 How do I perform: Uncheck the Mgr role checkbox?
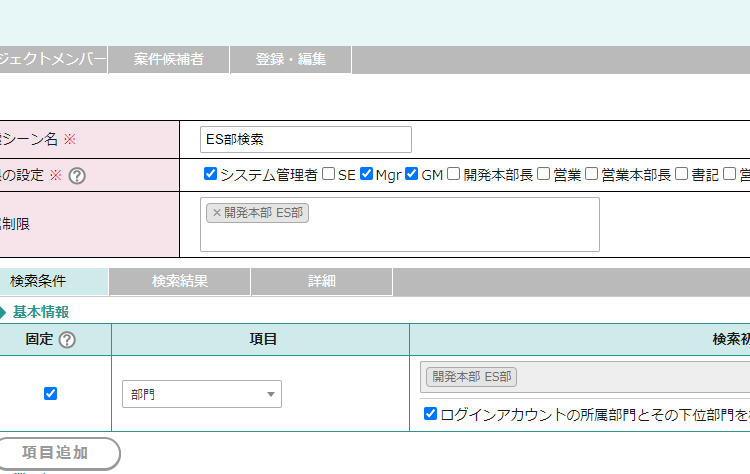point(366,174)
